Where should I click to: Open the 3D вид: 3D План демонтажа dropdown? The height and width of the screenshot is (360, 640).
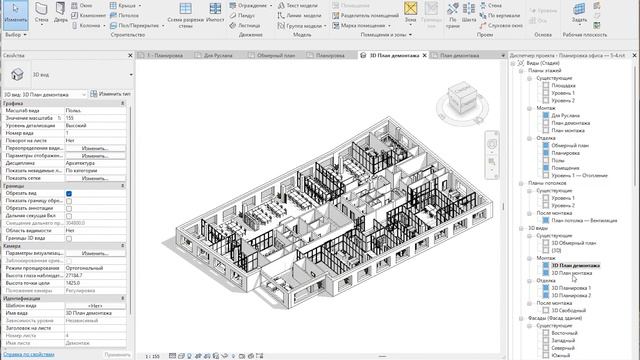[44, 94]
